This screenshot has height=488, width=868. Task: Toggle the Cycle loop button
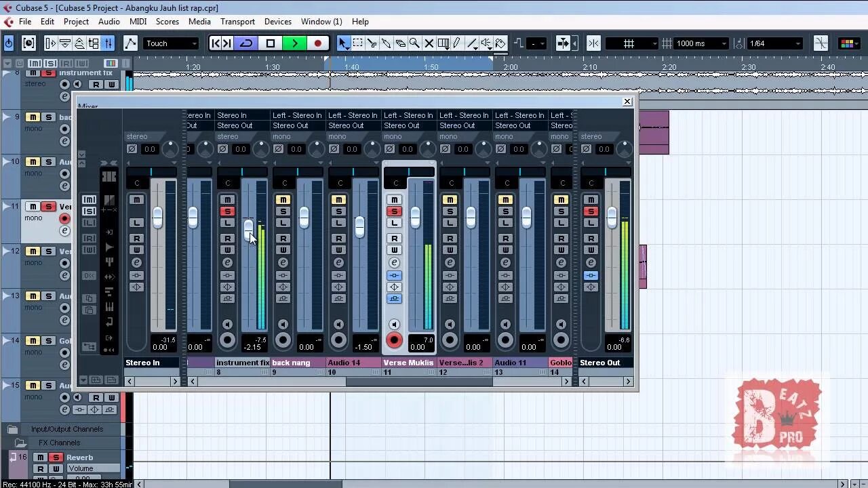pos(247,43)
